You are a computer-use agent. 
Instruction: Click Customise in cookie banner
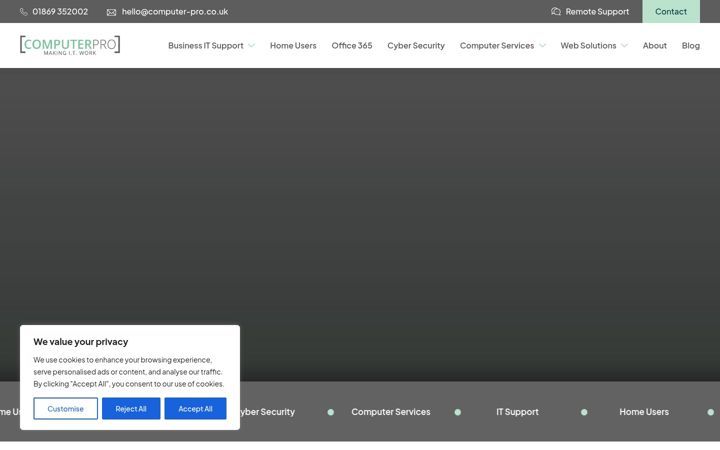[66, 408]
